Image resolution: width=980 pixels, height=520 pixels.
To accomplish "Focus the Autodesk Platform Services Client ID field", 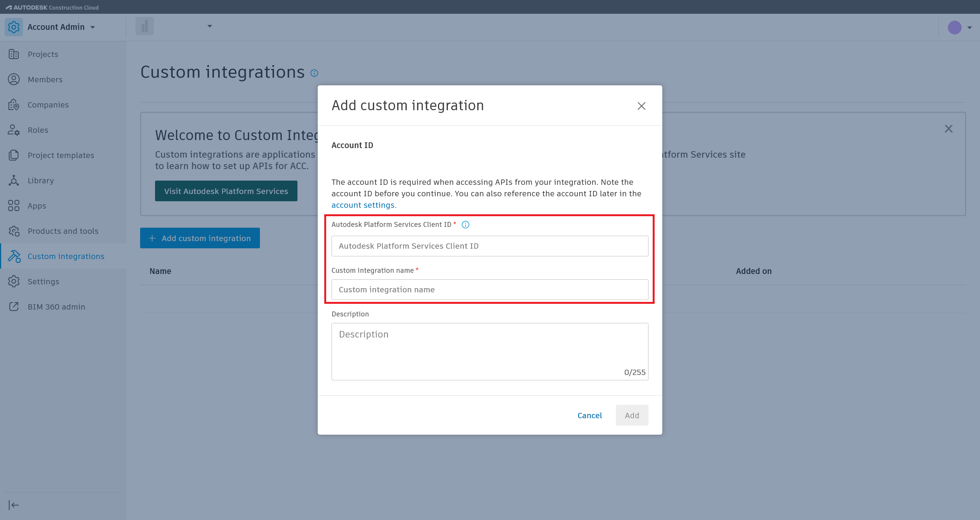I will (490, 246).
